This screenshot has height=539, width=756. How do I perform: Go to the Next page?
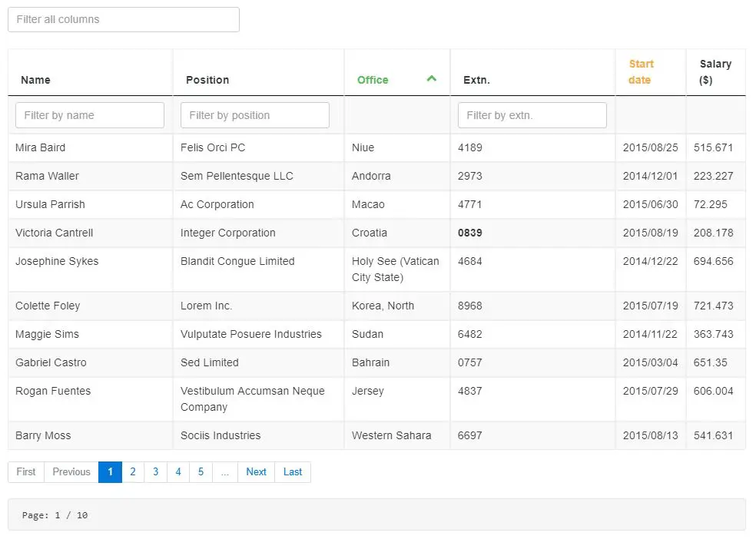256,471
